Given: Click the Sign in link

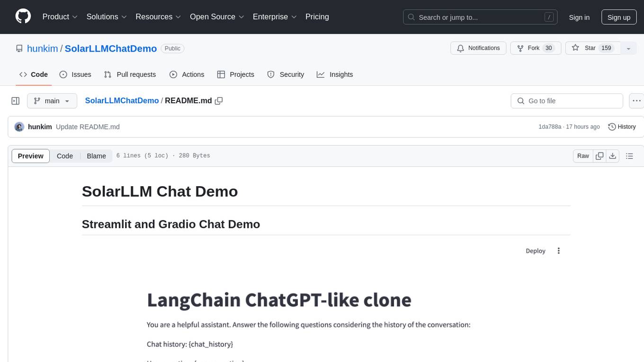Looking at the screenshot, I should tap(579, 17).
